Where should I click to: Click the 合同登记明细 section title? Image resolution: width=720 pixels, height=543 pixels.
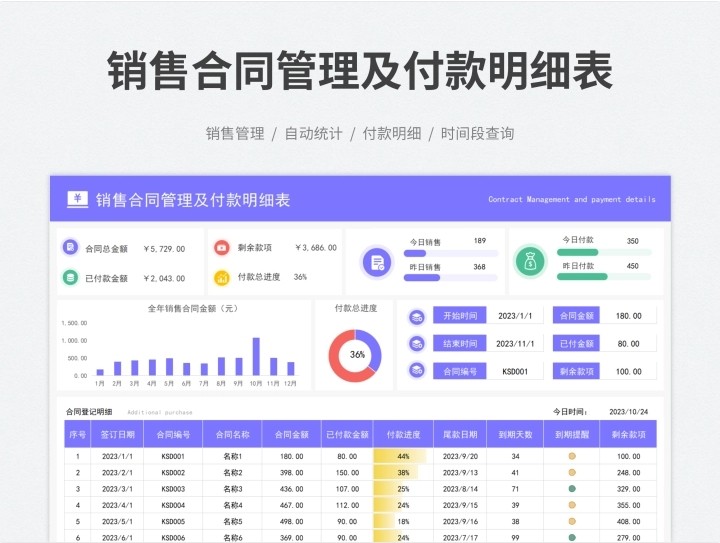[89, 412]
